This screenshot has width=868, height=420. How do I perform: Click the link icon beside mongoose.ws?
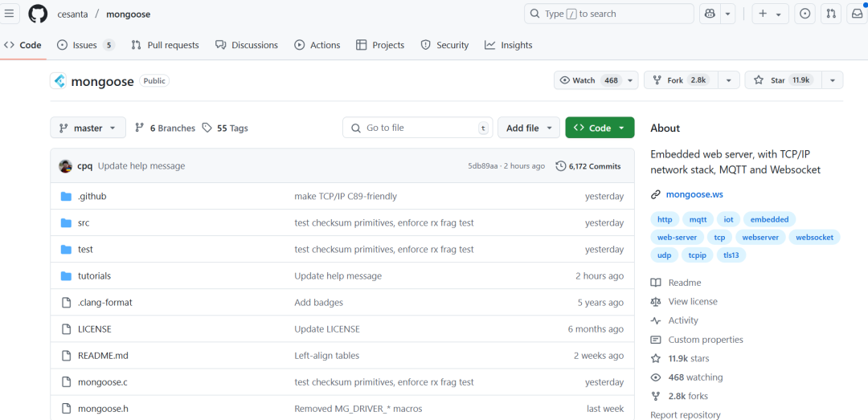click(x=656, y=195)
